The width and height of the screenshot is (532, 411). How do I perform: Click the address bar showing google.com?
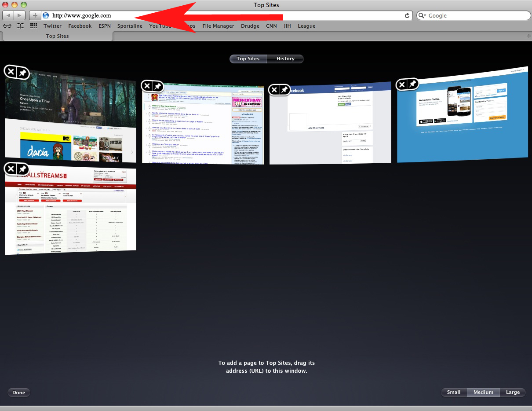227,15
